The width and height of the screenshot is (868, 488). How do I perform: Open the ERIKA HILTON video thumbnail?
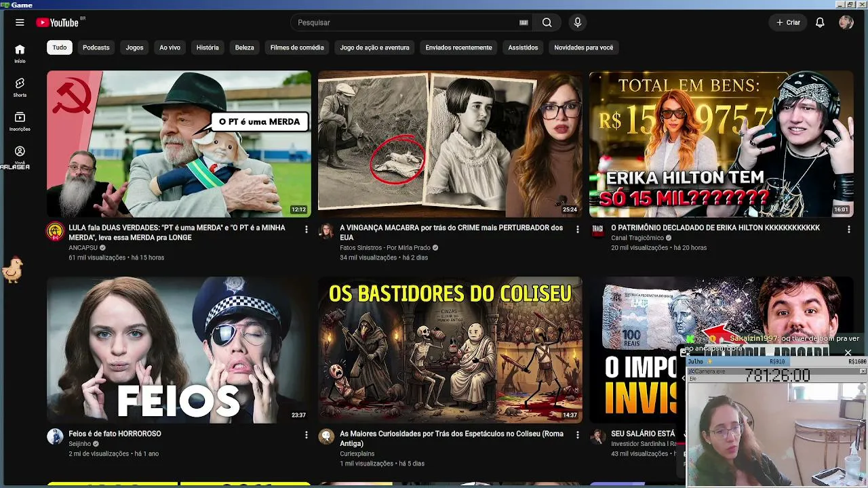tap(722, 144)
